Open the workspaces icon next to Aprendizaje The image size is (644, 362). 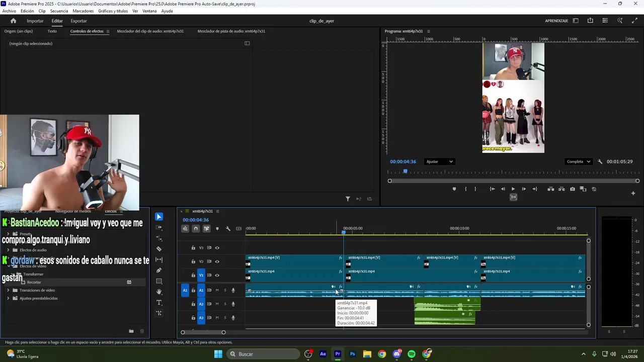(x=576, y=21)
